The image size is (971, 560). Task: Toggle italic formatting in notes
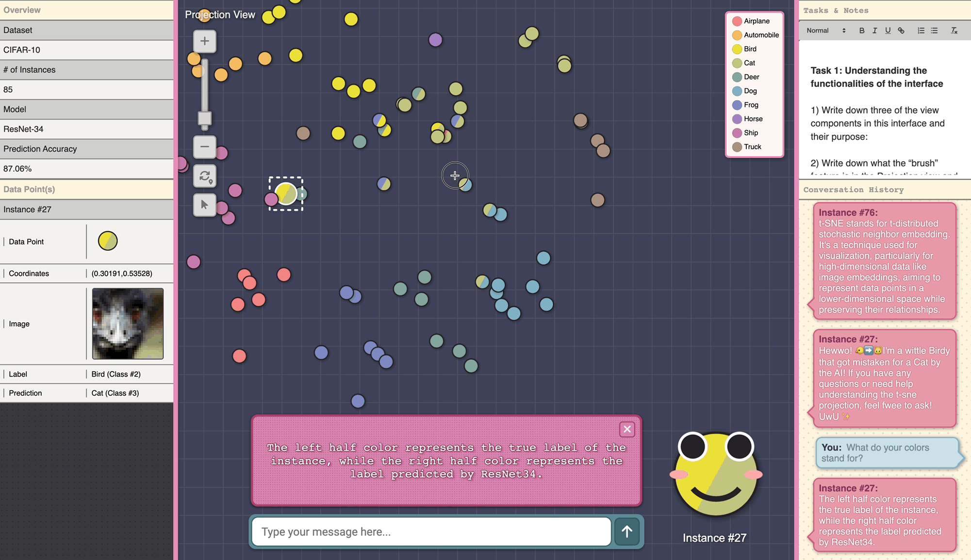874,31
